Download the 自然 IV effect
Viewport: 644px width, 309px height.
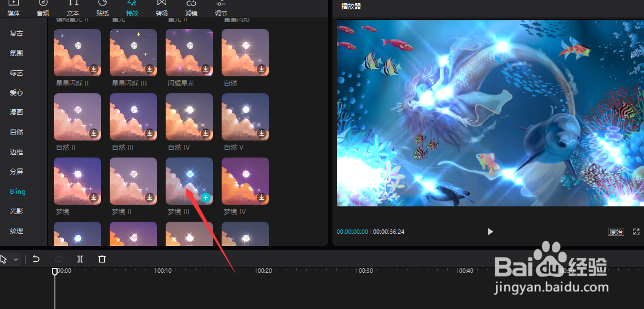click(x=206, y=133)
